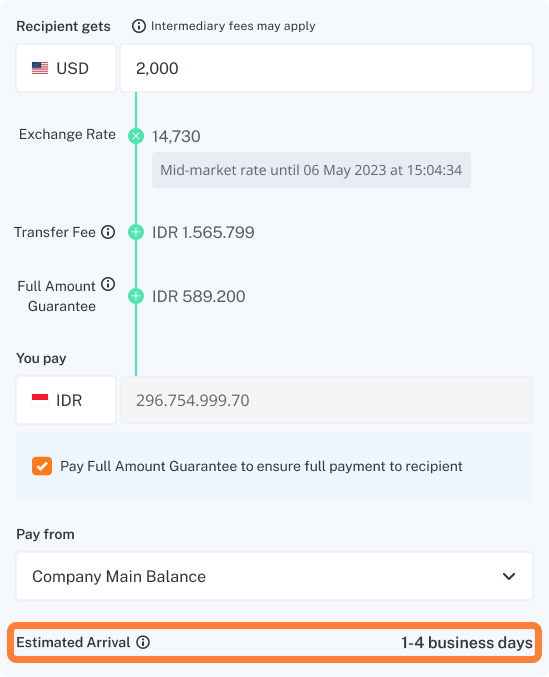Click the Indonesian flag icon
Viewport: 549px width, 677px height.
(40, 400)
